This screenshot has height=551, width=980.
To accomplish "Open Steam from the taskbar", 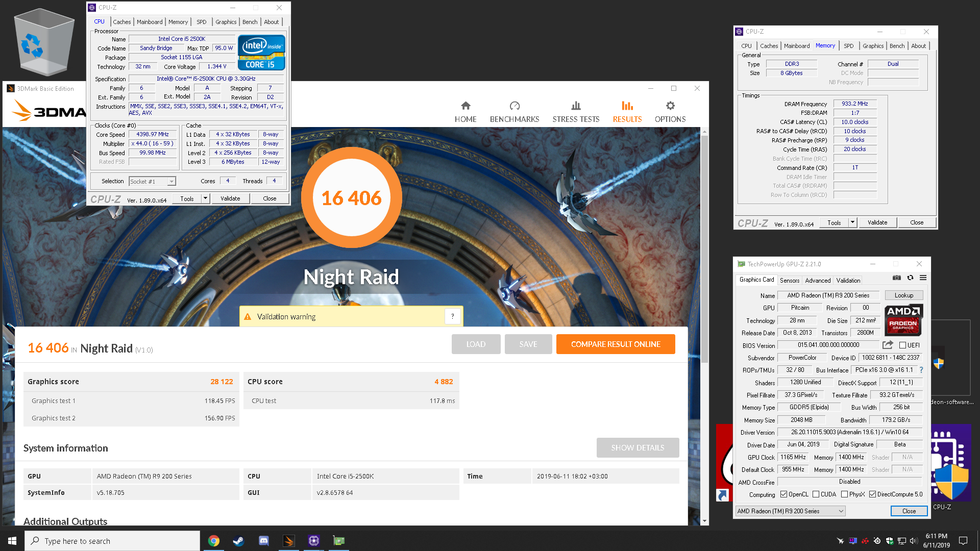I will tap(238, 541).
